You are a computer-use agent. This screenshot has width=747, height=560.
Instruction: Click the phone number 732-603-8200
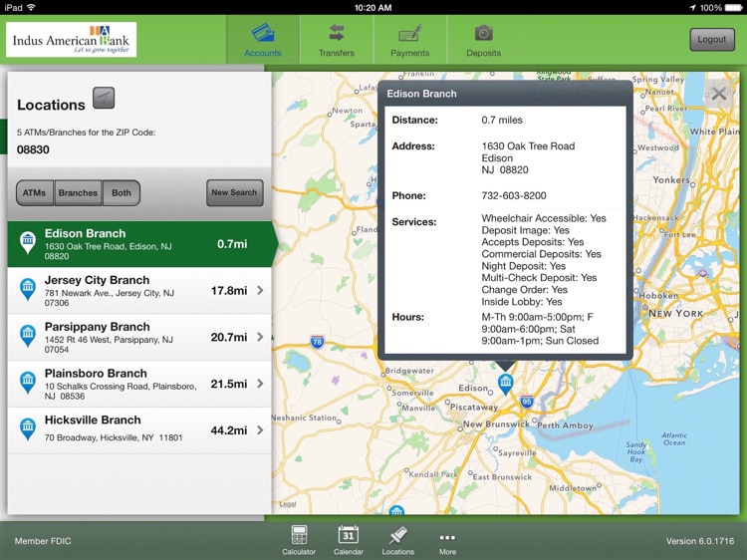pos(514,195)
